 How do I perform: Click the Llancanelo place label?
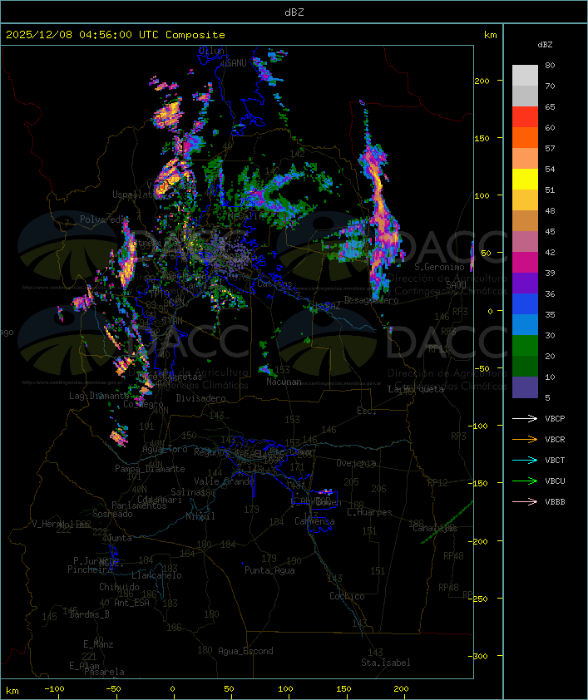[x=156, y=575]
